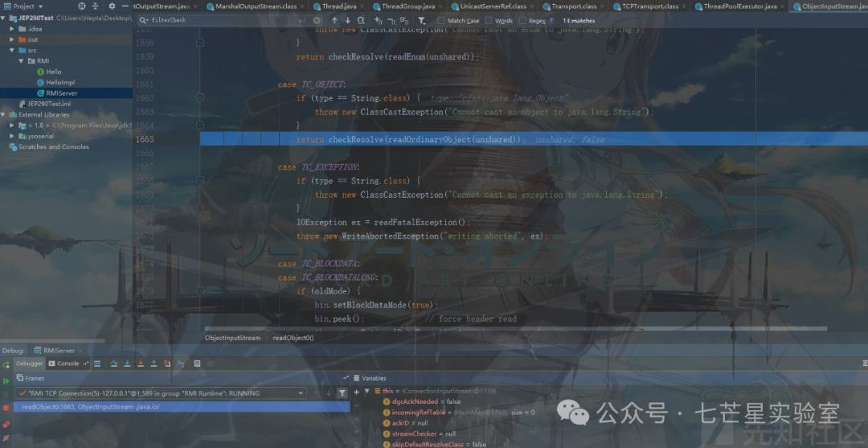Toggle Regex checkbox in search bar
This screenshot has width=868, height=448.
tap(522, 20)
